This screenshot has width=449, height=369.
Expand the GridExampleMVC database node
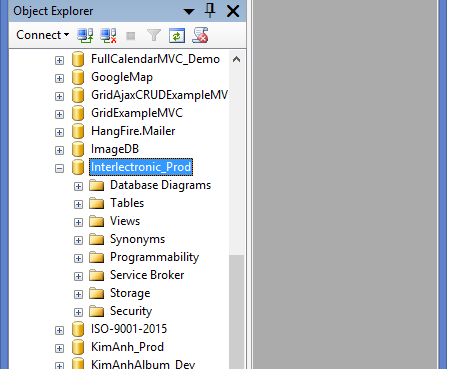(59, 114)
